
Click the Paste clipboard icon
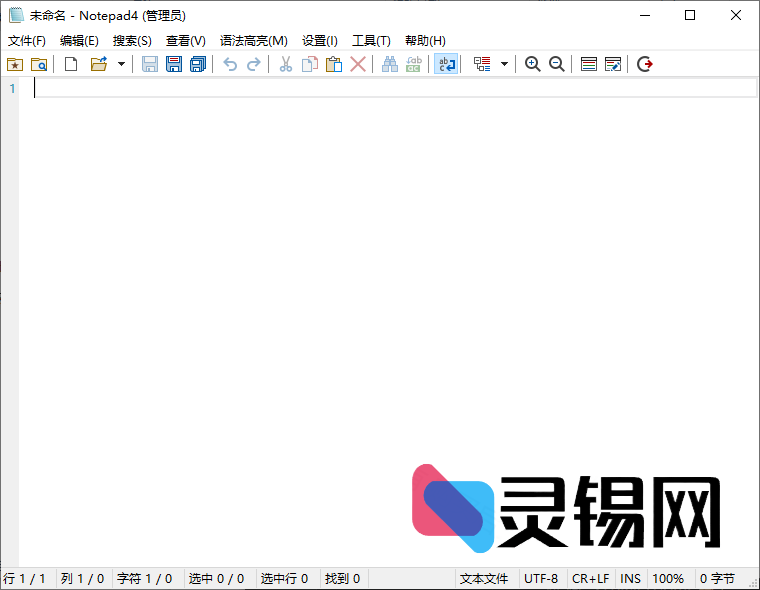(x=334, y=64)
